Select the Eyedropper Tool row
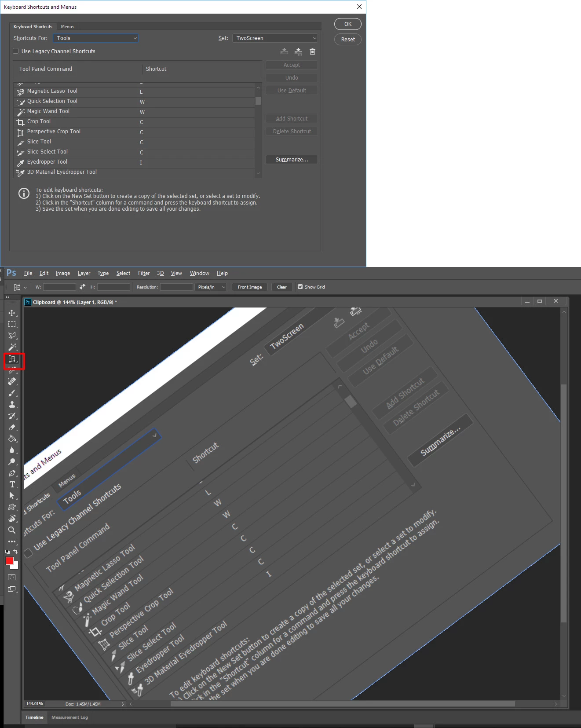 click(134, 162)
